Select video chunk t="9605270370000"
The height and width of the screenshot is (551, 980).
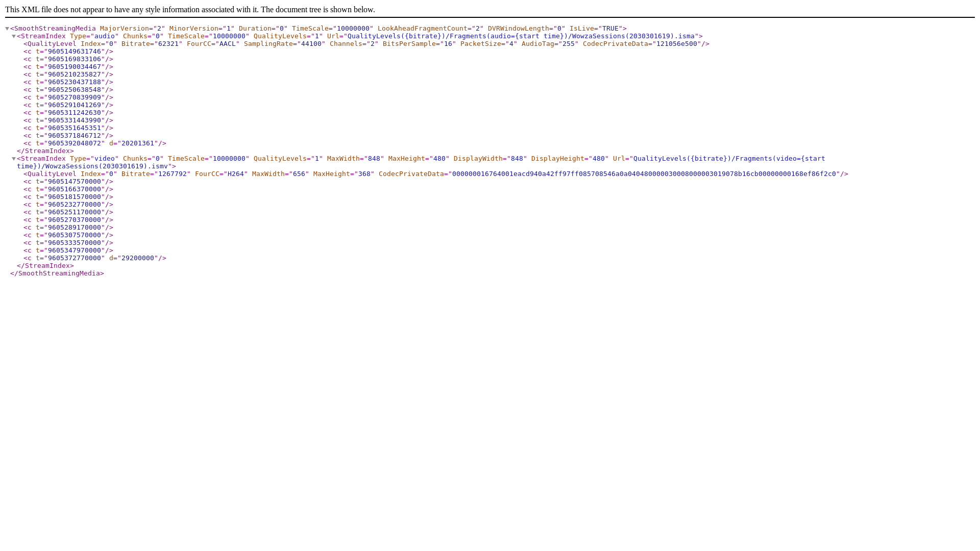68,220
